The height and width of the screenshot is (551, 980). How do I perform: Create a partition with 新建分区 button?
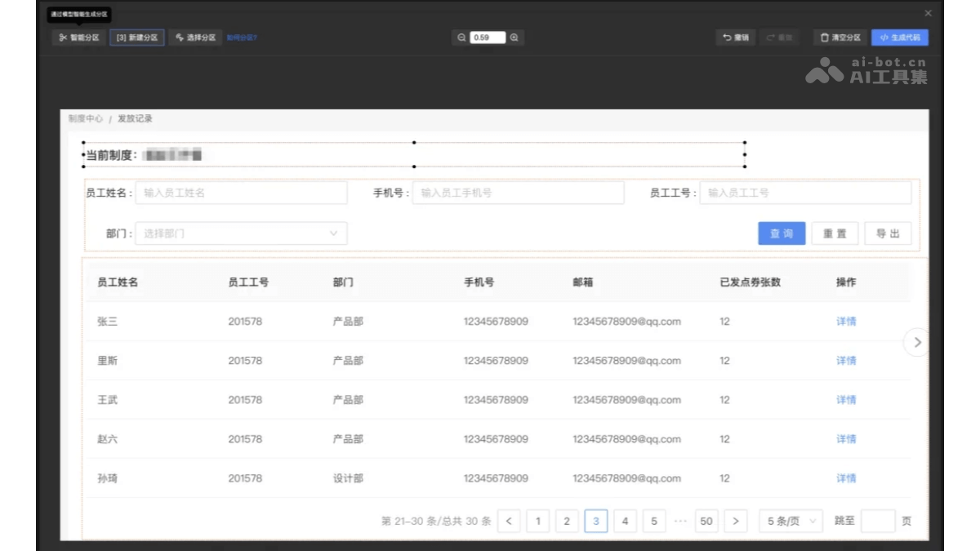[x=136, y=38]
